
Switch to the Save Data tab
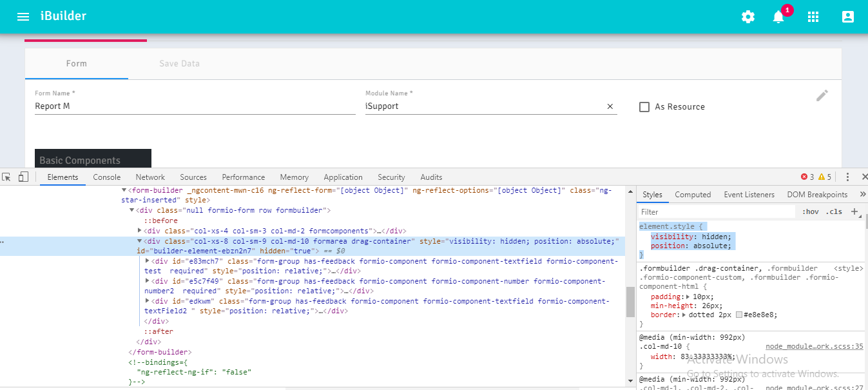click(x=179, y=63)
